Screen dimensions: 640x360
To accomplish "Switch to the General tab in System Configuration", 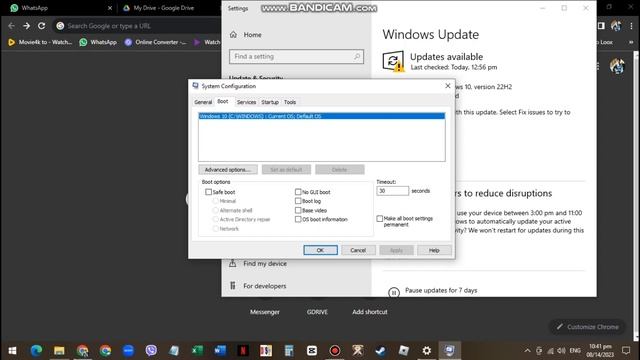I will (203, 102).
